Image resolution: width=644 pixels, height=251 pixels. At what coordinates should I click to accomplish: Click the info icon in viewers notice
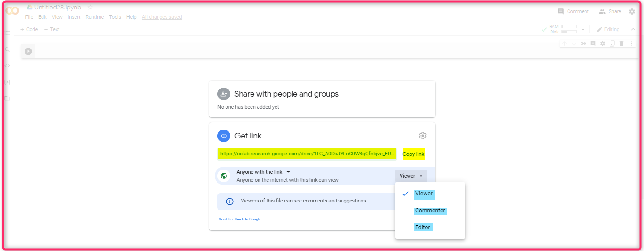[x=230, y=201]
